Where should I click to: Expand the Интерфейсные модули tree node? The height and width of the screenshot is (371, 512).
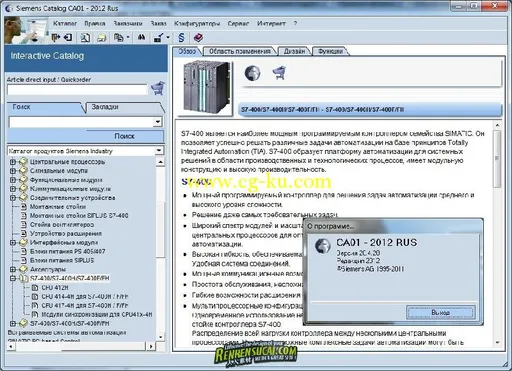click(x=13, y=242)
